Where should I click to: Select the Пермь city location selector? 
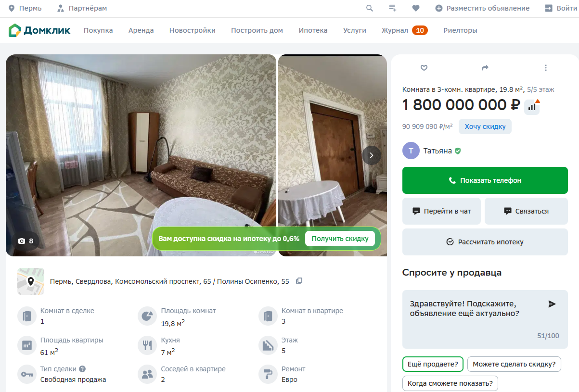(25, 8)
